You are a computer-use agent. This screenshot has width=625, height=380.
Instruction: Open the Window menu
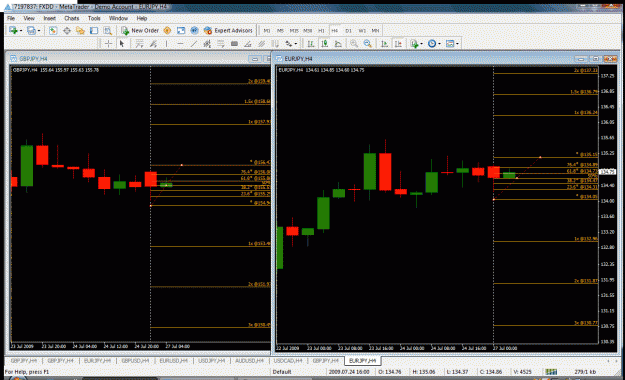click(x=118, y=18)
